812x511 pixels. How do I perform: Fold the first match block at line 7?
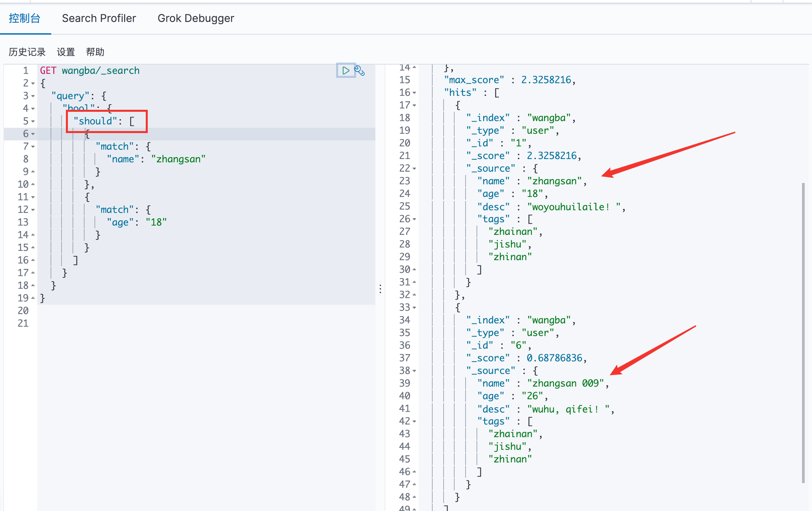point(33,147)
